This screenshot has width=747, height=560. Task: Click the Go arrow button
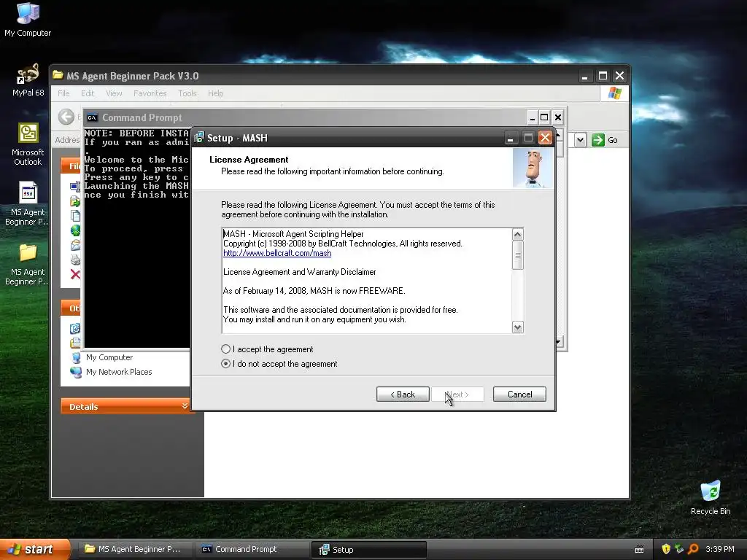click(598, 140)
